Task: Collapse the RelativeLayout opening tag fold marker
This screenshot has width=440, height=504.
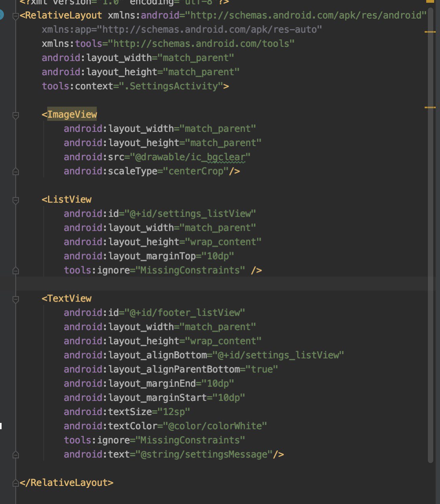Action: (16, 16)
